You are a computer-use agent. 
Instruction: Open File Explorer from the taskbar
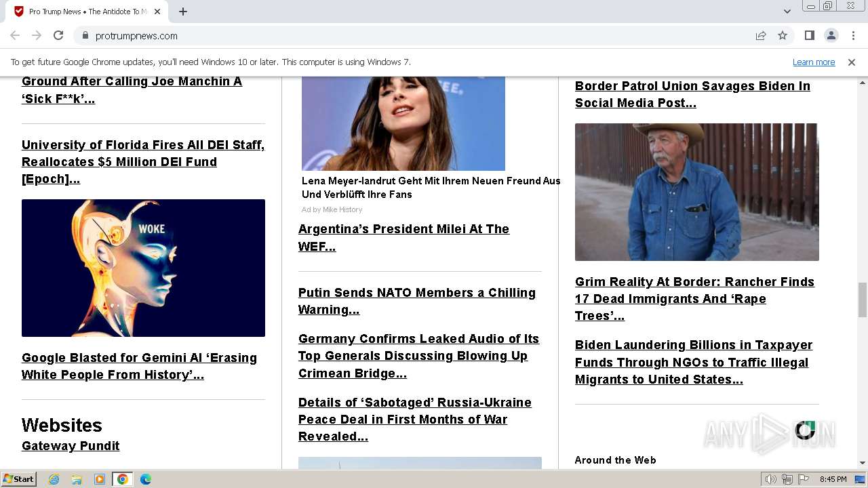77,479
